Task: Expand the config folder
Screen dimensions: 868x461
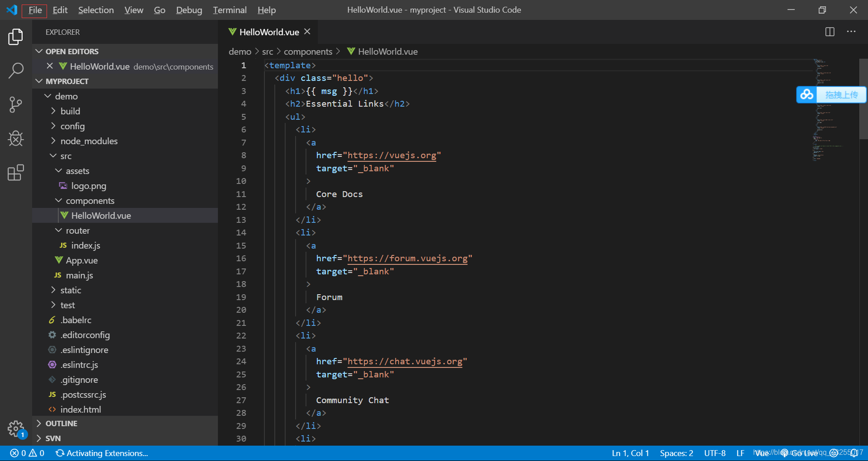Action: pyautogui.click(x=125, y=126)
